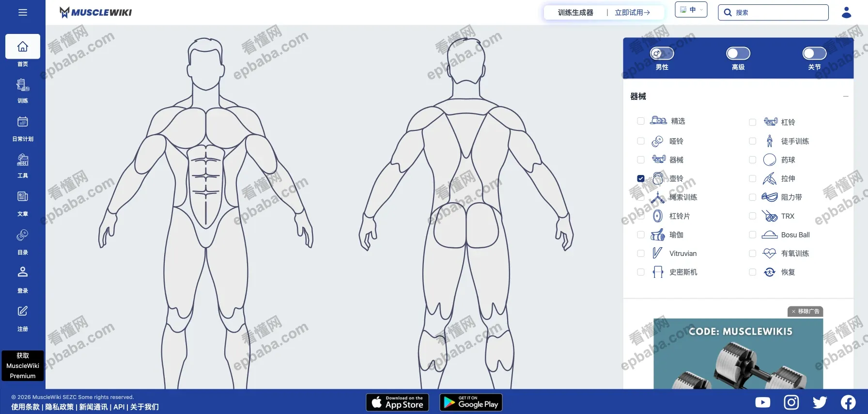This screenshot has height=414, width=868.
Task: Click the 阻力带 band icon
Action: coord(770,197)
